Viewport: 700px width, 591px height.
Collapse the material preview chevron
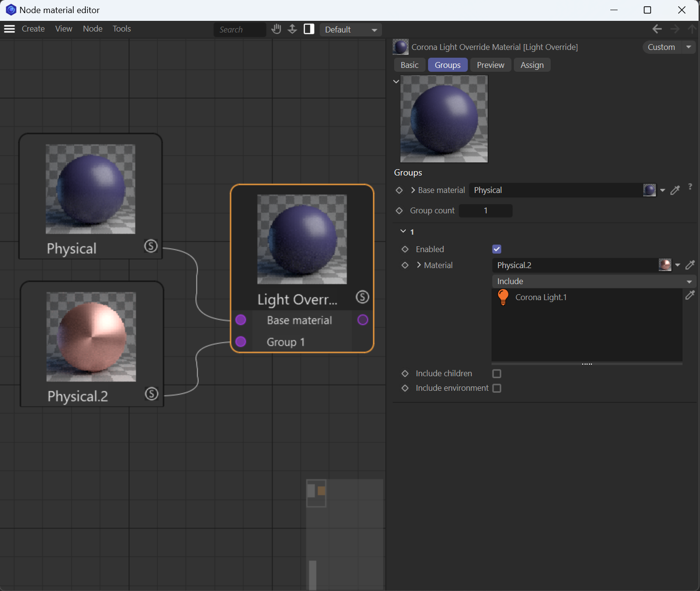(396, 81)
